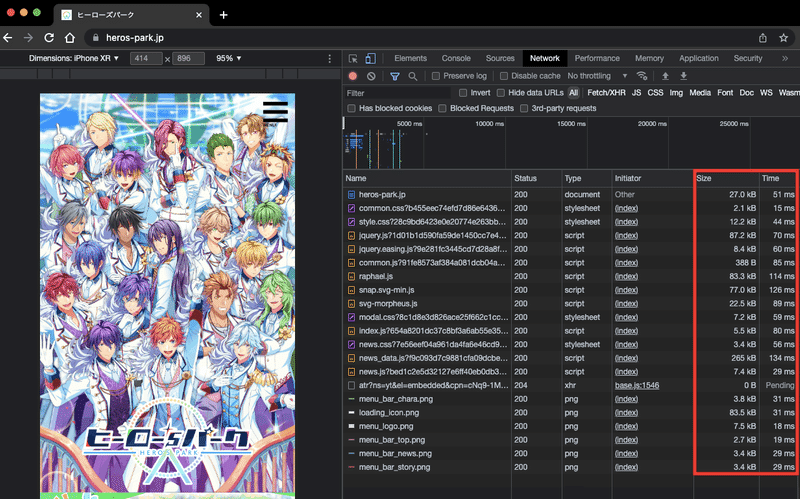The image size is (800, 499).
Task: Click the device width field 414
Action: [146, 58]
